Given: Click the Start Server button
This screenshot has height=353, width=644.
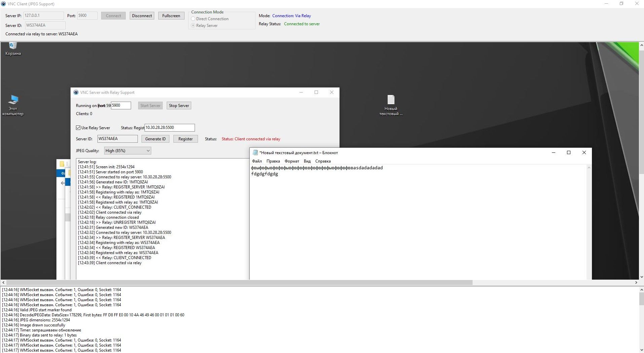Looking at the screenshot, I should pyautogui.click(x=150, y=106).
